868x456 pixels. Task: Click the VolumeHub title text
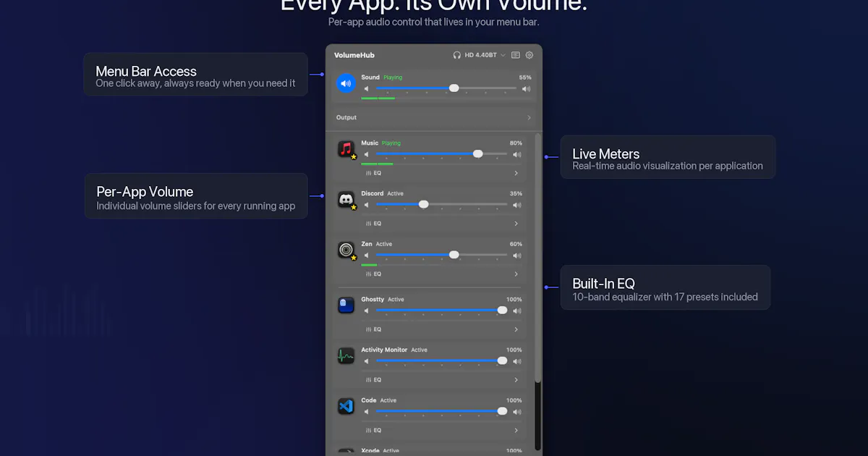pyautogui.click(x=354, y=55)
